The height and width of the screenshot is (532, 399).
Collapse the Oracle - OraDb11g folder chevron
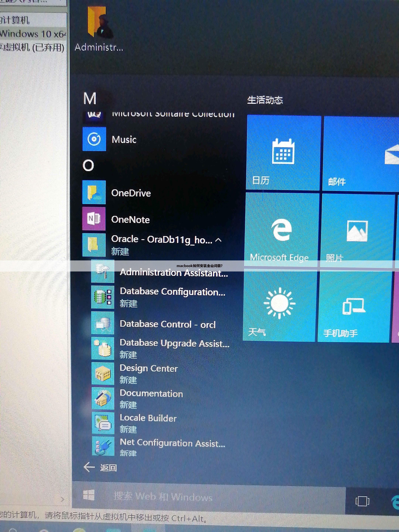pos(218,240)
